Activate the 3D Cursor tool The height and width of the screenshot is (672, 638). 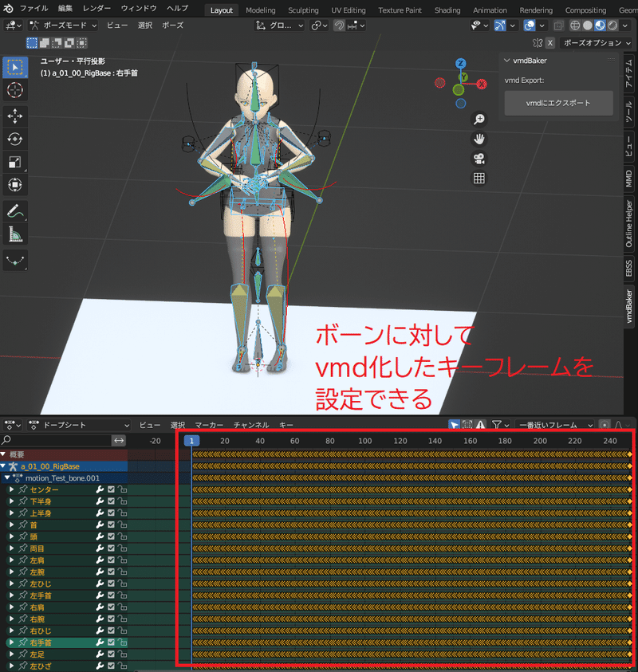pos(15,90)
